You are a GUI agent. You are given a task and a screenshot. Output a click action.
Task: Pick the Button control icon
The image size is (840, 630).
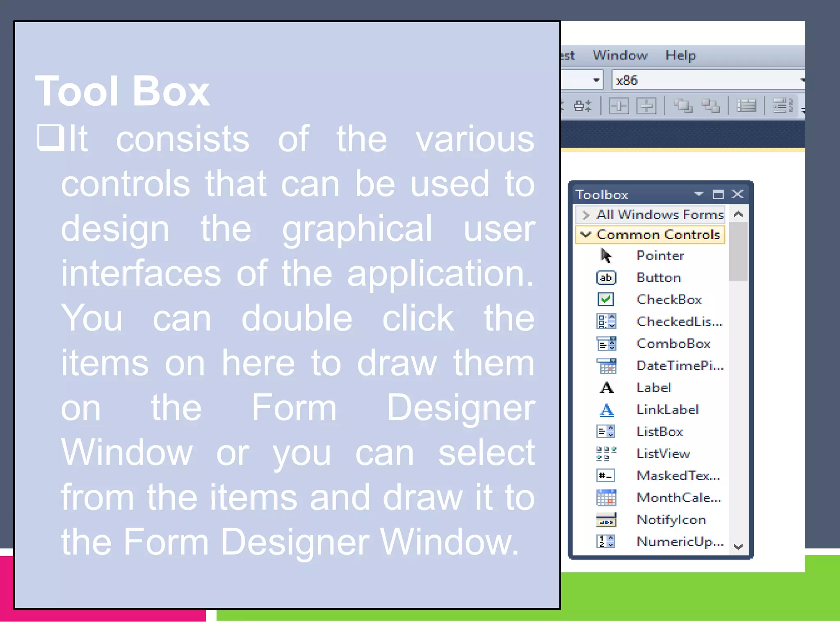(606, 278)
